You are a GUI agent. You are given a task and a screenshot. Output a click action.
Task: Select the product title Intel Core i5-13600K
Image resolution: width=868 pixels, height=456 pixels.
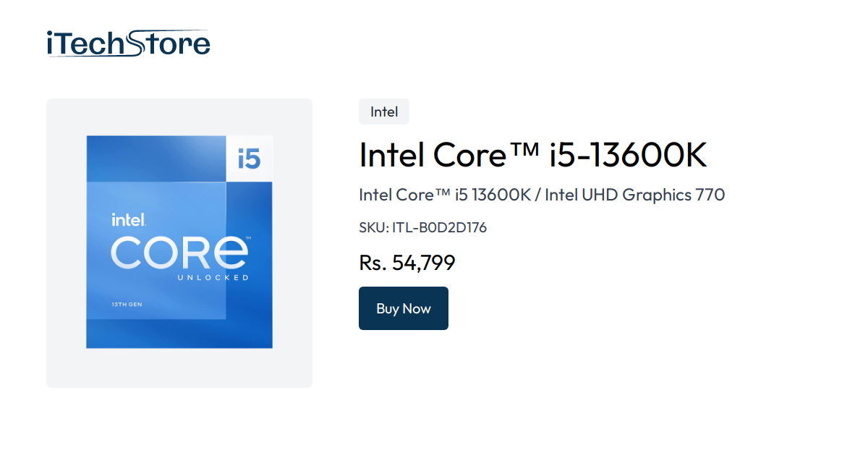click(532, 155)
